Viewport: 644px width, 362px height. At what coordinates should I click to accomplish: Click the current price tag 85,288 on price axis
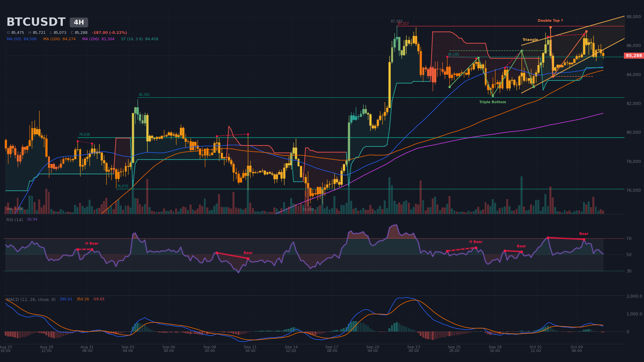[634, 56]
